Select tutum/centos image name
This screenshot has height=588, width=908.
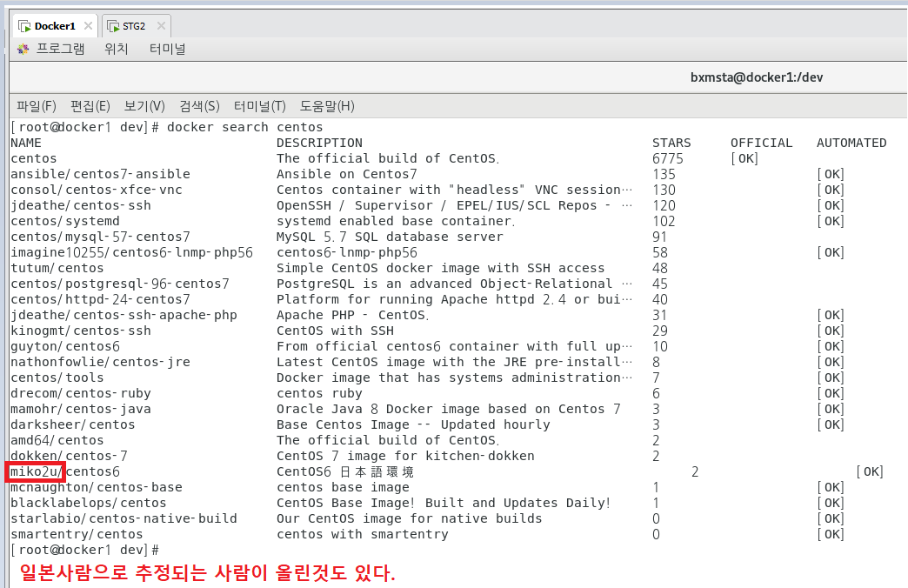(x=57, y=268)
